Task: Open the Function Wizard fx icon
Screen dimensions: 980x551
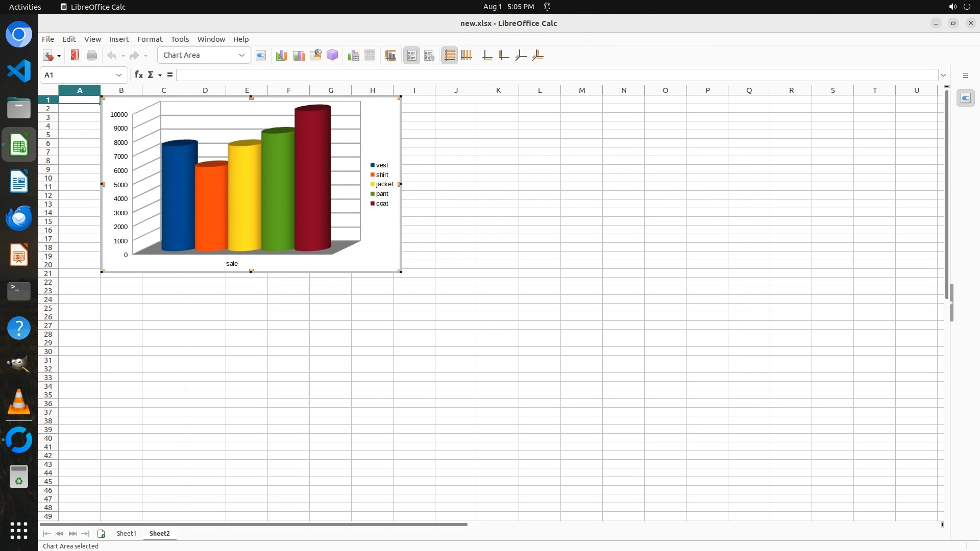Action: pos(138,75)
